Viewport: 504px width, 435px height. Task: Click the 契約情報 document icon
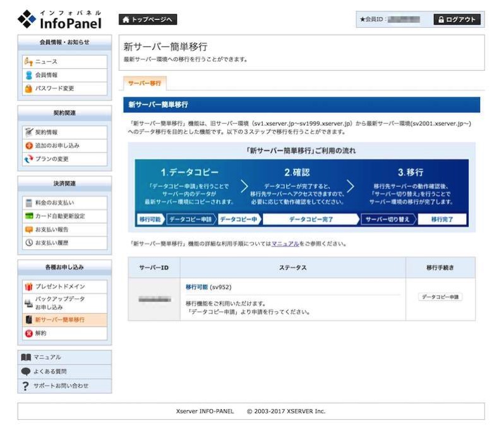(29, 132)
